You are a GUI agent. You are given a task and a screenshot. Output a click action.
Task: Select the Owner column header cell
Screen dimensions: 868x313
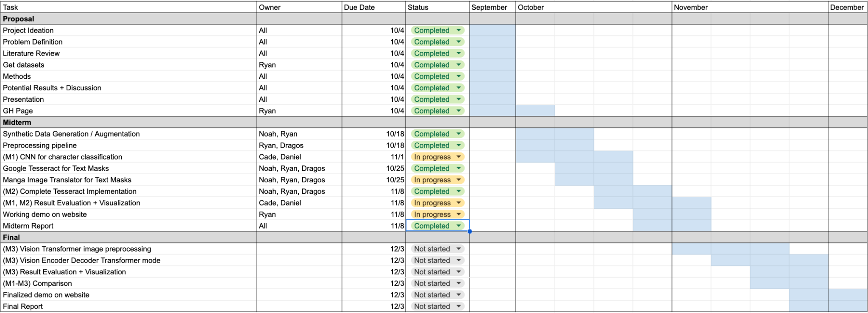pyautogui.click(x=299, y=7)
